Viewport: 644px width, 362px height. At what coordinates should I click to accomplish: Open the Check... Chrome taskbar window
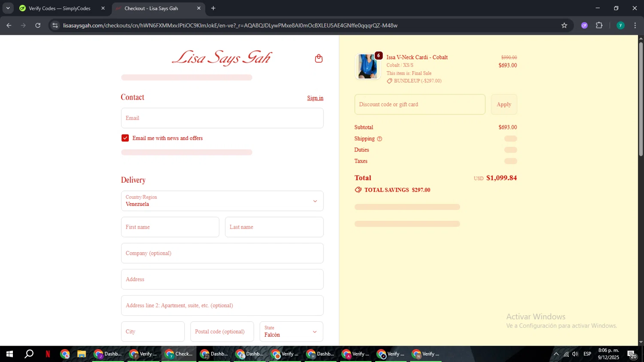pyautogui.click(x=179, y=354)
